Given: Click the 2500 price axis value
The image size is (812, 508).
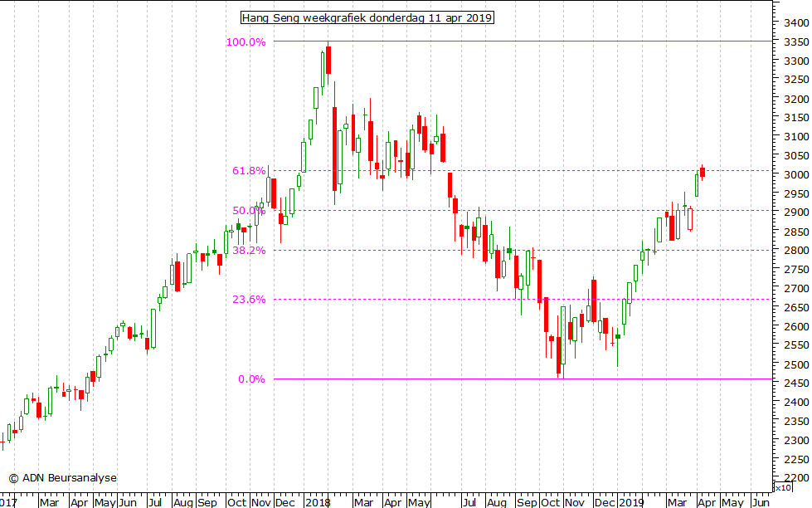Looking at the screenshot, I should pyautogui.click(x=796, y=364).
